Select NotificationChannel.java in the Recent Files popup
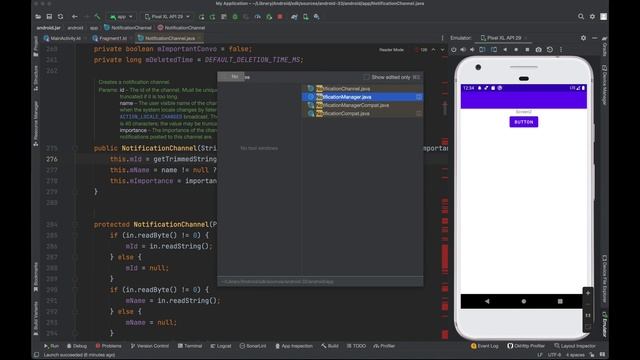 362,89
